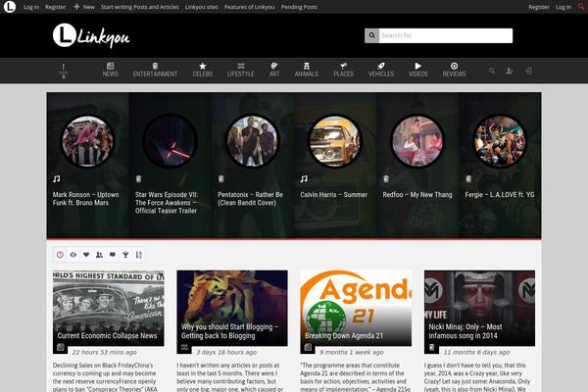Image resolution: width=588 pixels, height=392 pixels.
Task: Open Calvin Harris Summer circular thumbnail
Action: (x=335, y=141)
